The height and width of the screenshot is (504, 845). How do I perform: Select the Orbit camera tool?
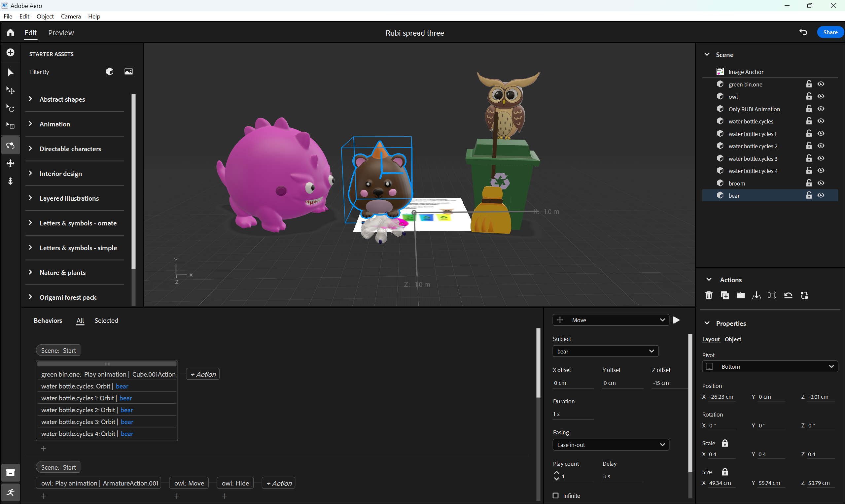click(x=11, y=145)
